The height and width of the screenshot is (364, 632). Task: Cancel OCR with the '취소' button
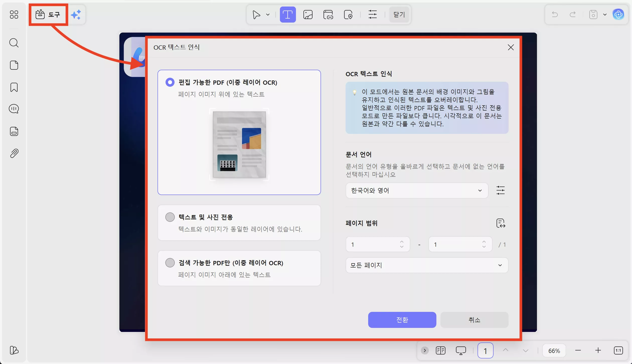click(x=475, y=320)
